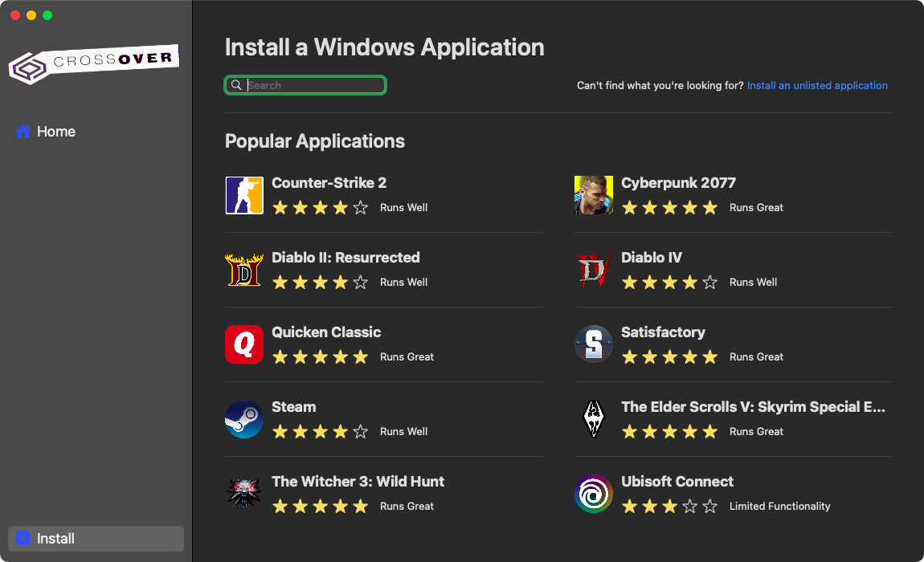Click the CrossOver logo in sidebar

point(93,63)
